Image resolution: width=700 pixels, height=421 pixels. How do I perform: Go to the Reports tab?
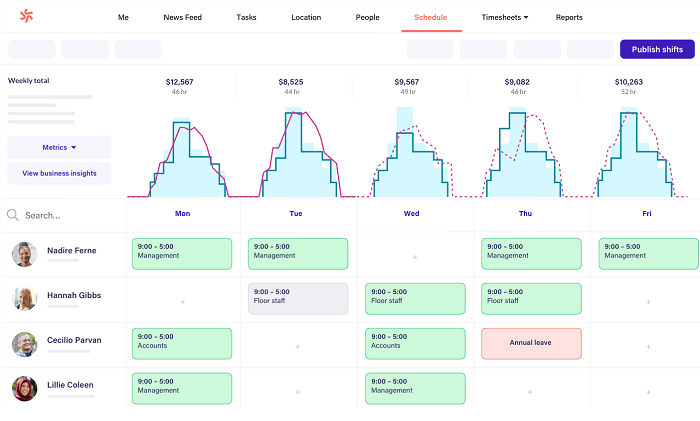(569, 17)
